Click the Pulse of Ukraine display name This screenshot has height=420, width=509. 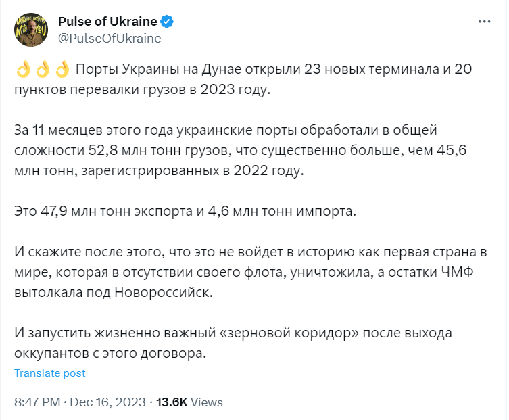pos(107,22)
